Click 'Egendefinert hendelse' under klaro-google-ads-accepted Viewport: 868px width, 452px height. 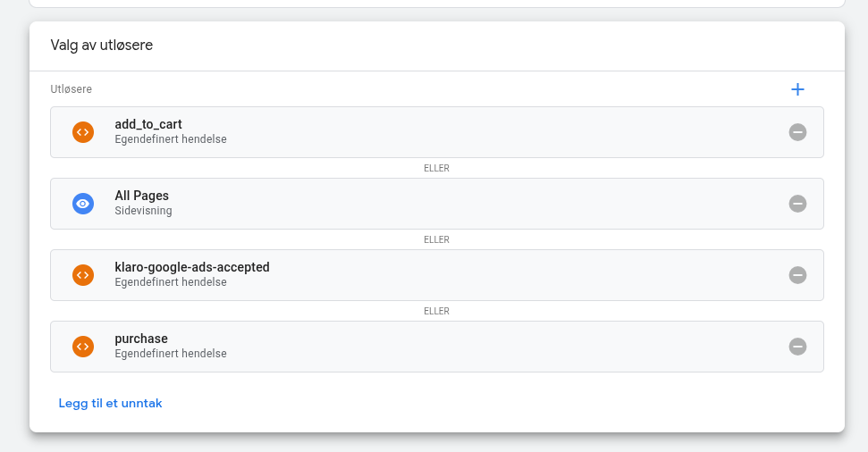click(x=170, y=282)
